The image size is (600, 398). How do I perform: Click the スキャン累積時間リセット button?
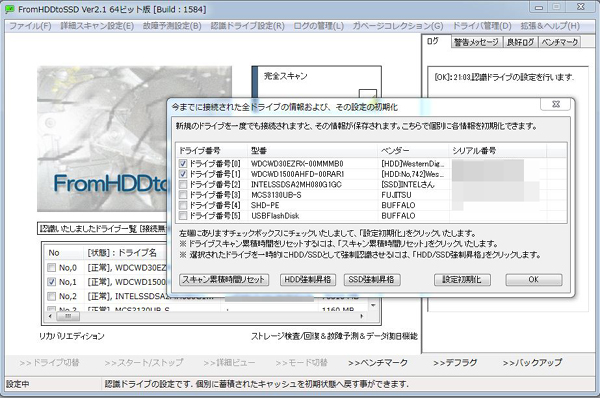tap(224, 280)
